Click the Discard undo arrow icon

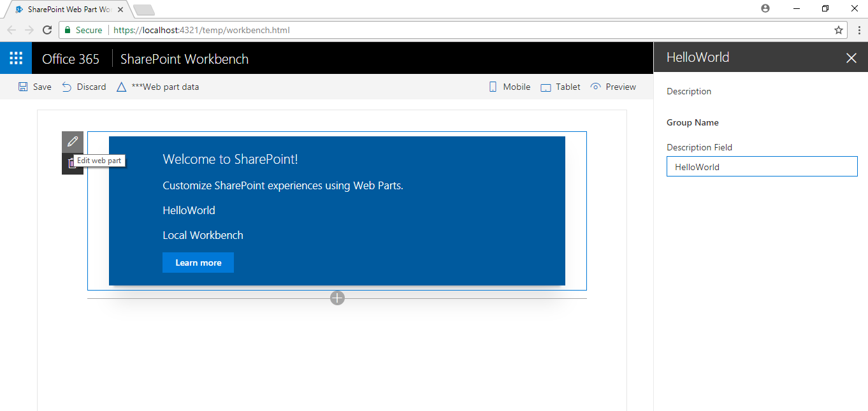click(67, 87)
